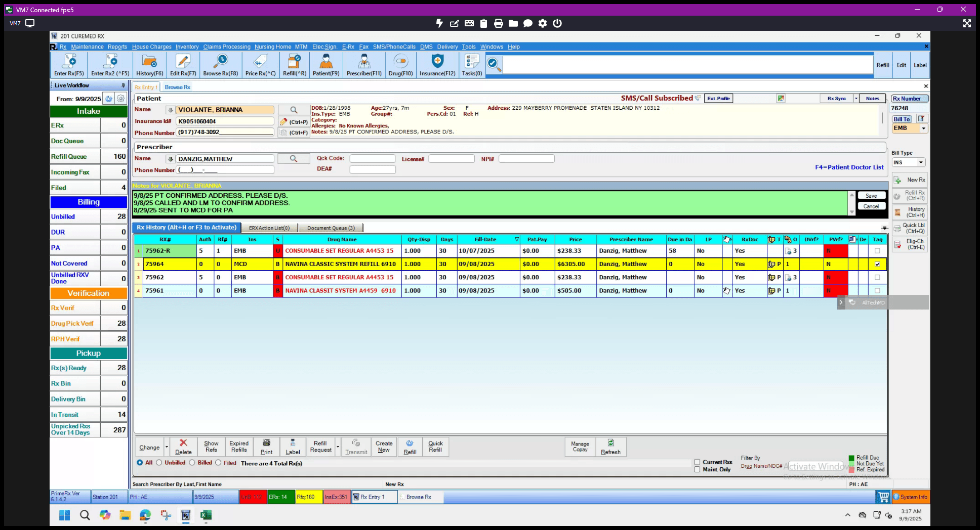
Task: Open Patient (F9) icon
Action: [326, 65]
